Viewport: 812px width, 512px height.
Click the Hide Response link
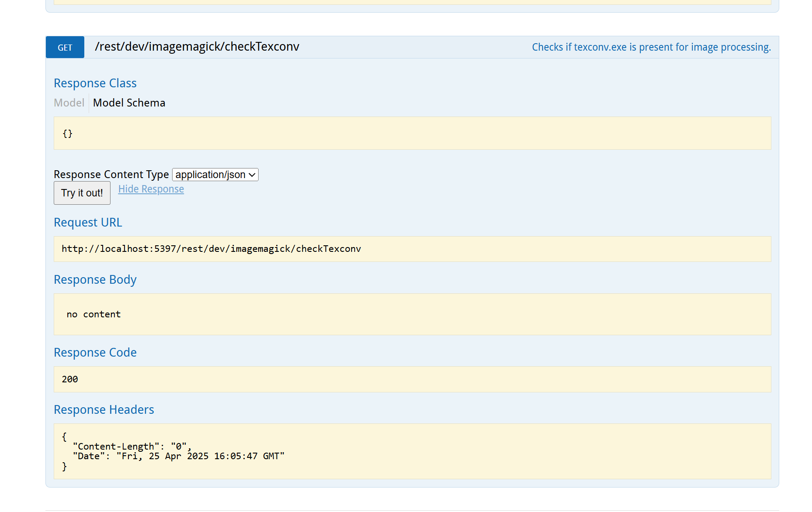tap(151, 189)
